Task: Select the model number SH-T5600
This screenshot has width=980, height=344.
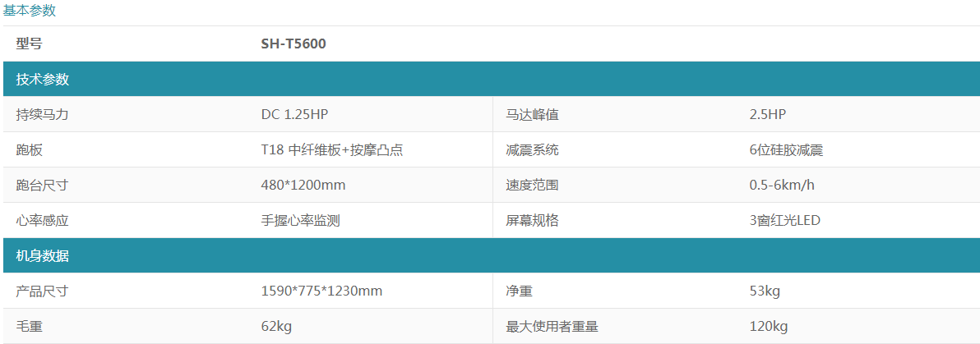Action: click(x=294, y=44)
